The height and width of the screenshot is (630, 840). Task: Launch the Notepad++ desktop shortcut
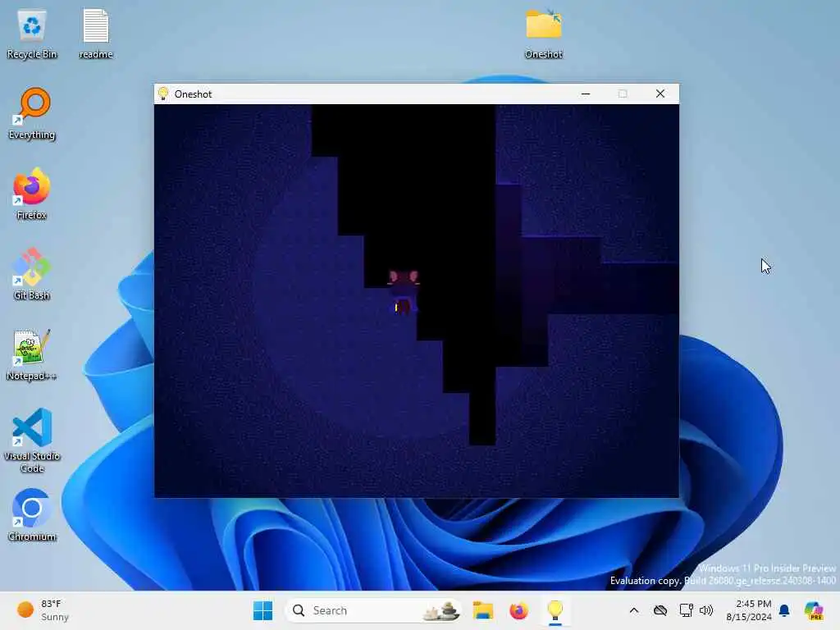point(32,354)
